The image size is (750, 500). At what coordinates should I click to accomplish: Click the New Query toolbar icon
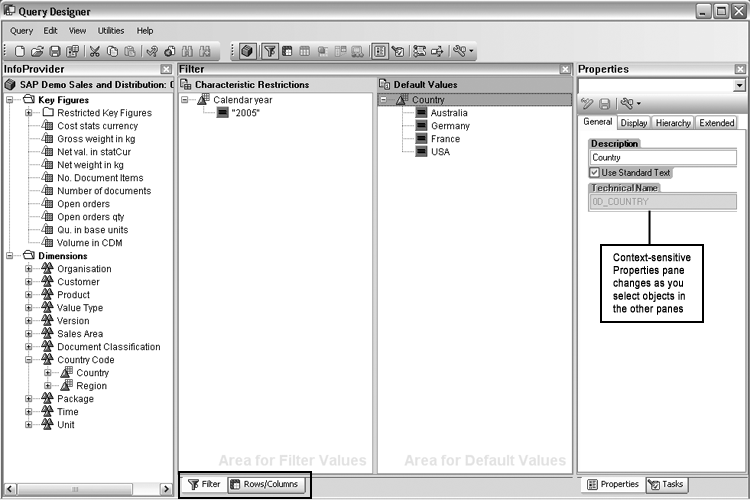tap(20, 51)
